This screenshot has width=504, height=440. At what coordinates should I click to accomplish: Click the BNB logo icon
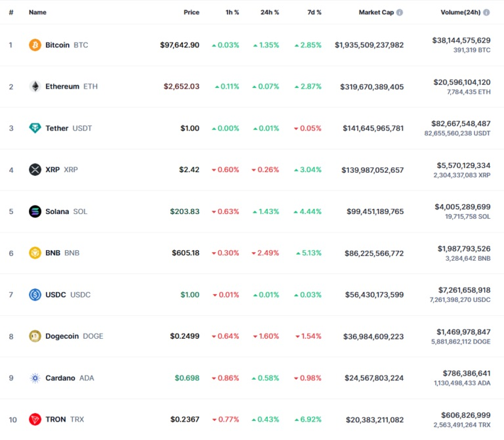tap(35, 253)
